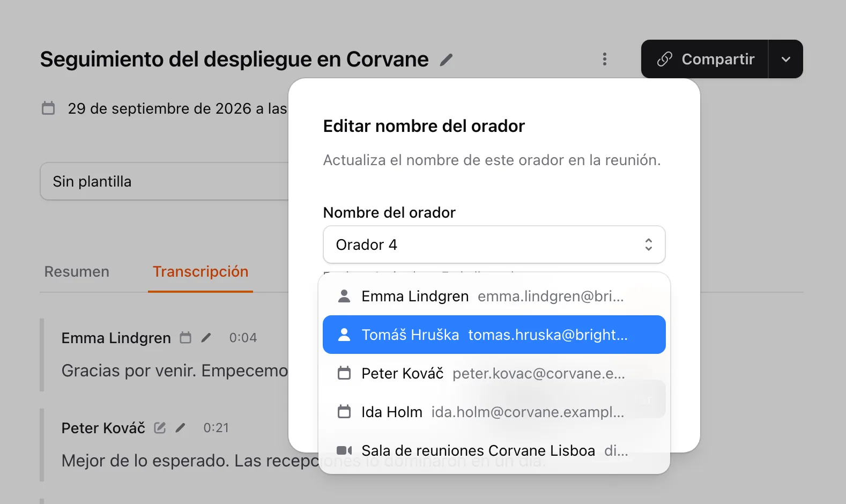Click transcript line starting Gracias por venir
The image size is (846, 504).
[x=175, y=370]
